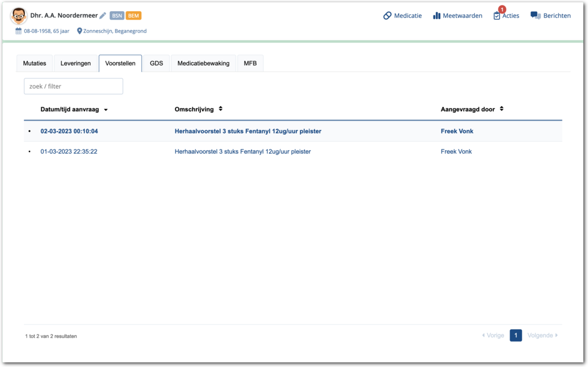Switch to the Mutaties tab
Screen dimensions: 588x367
(35, 63)
